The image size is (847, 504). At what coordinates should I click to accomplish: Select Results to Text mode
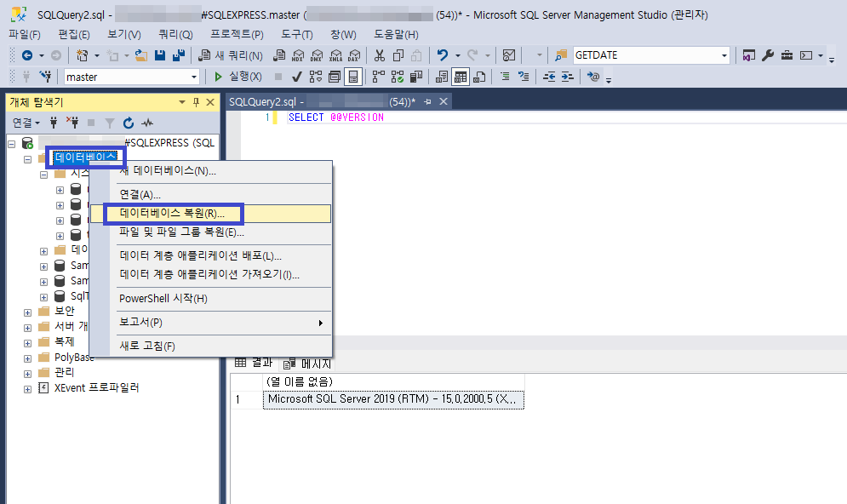pos(442,77)
